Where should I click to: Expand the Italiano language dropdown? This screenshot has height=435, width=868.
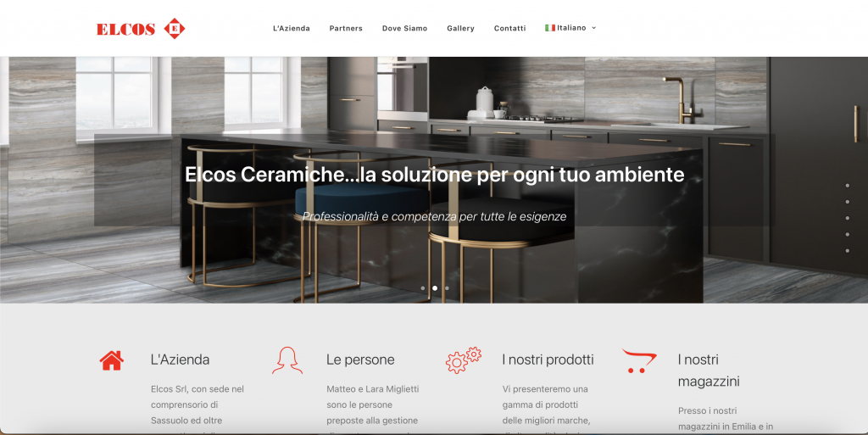[570, 28]
